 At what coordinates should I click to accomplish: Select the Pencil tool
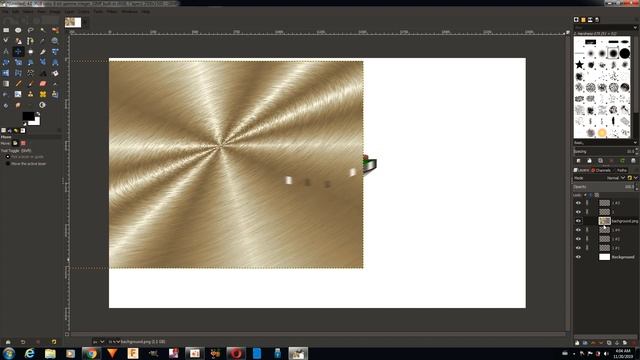point(18,84)
